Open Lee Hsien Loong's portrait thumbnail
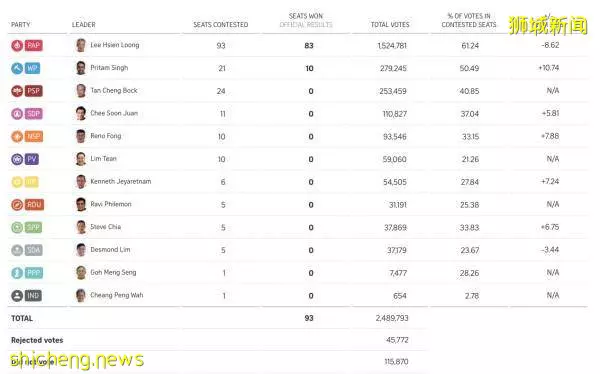The height and width of the screenshot is (374, 600). (x=81, y=45)
